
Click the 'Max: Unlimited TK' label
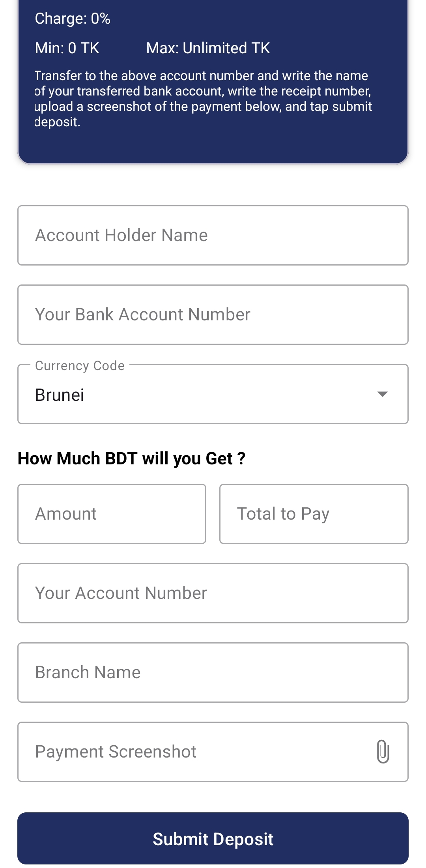208,48
